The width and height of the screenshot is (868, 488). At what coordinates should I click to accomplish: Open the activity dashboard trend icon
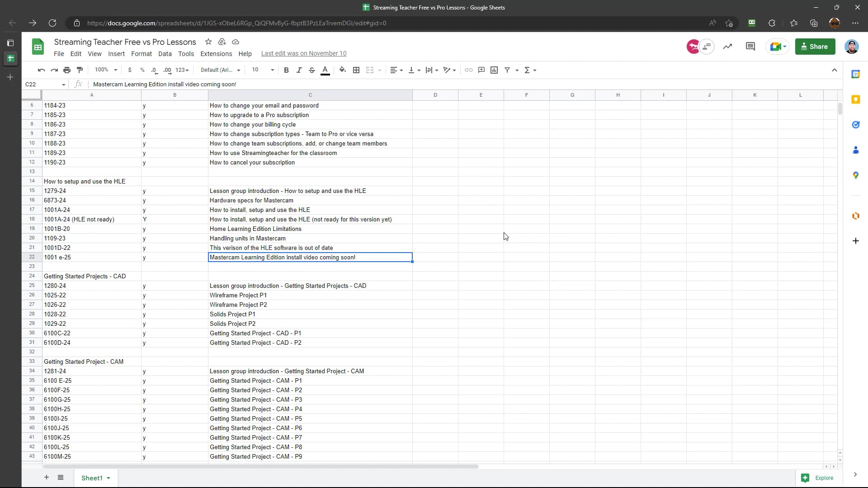click(x=727, y=47)
